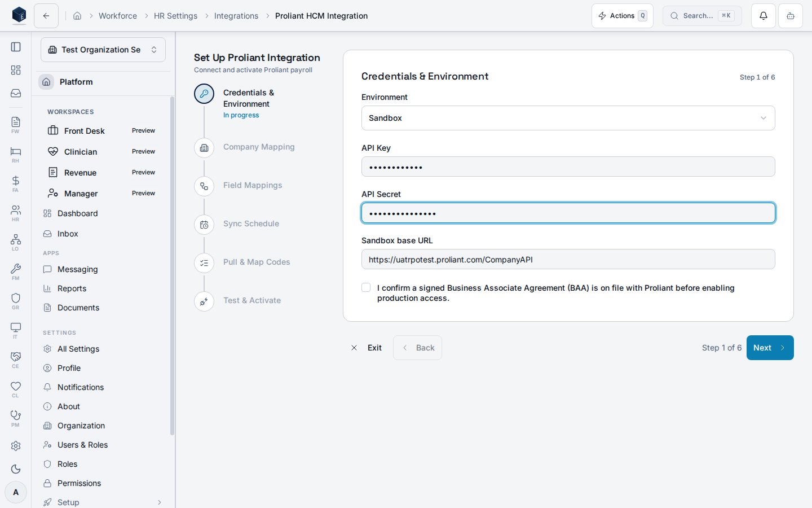Screen dimensions: 812x508
Task: Open Front Desk workspace
Action: (103, 131)
